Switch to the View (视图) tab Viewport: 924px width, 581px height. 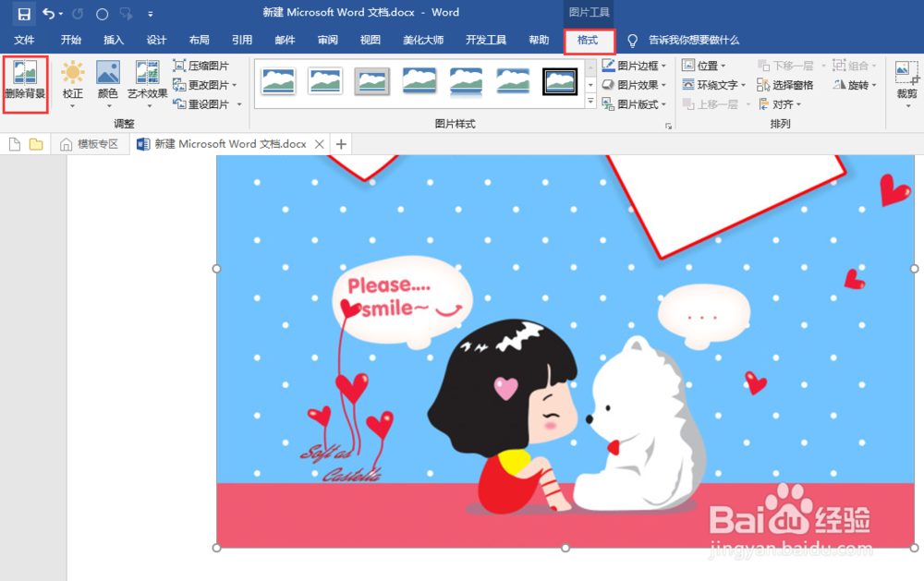(x=371, y=40)
